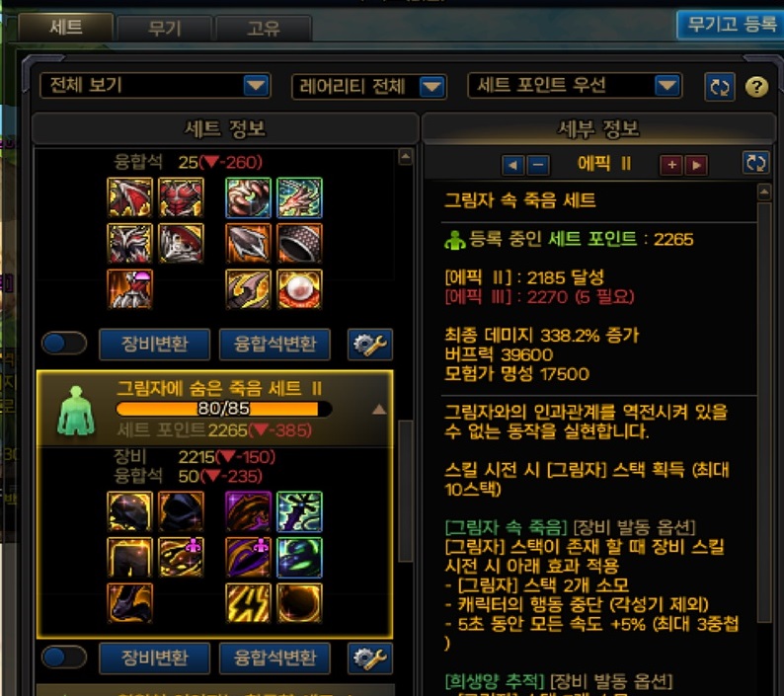Toggle the switch above shadow death set
Image resolution: width=784 pixels, height=696 pixels.
pos(64,344)
